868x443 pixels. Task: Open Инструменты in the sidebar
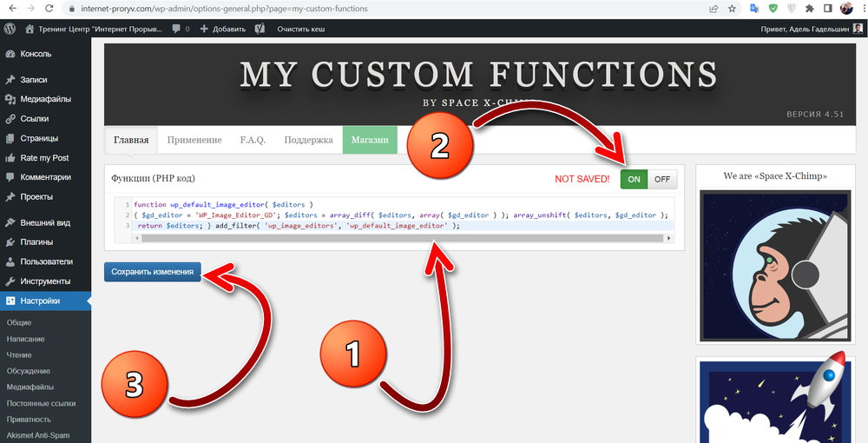[x=45, y=281]
